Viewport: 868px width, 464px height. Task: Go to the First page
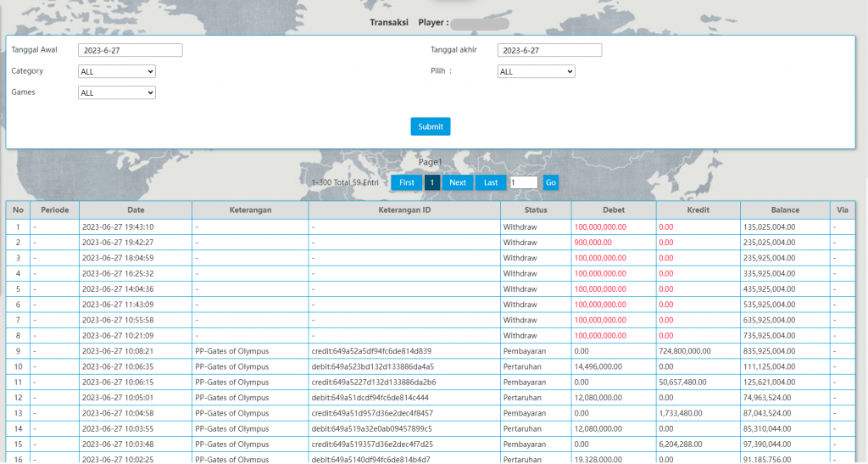click(406, 182)
